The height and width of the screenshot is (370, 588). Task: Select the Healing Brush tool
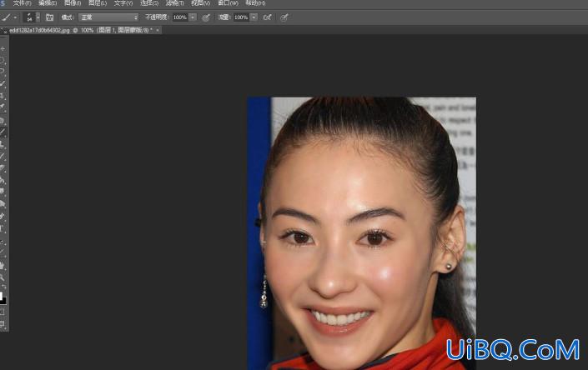(x=3, y=120)
